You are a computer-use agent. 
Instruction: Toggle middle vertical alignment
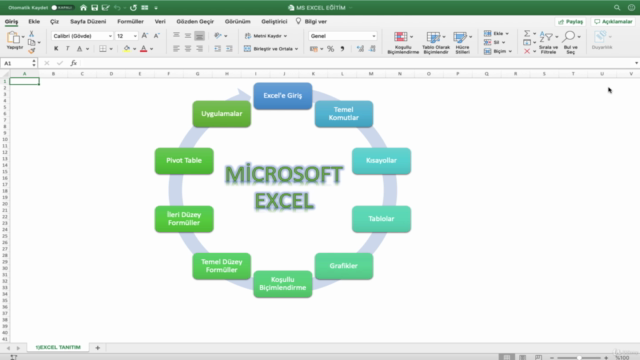click(x=188, y=36)
